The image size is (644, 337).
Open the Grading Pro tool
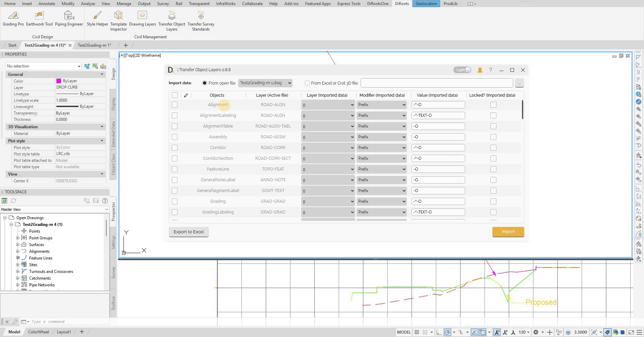pyautogui.click(x=13, y=18)
